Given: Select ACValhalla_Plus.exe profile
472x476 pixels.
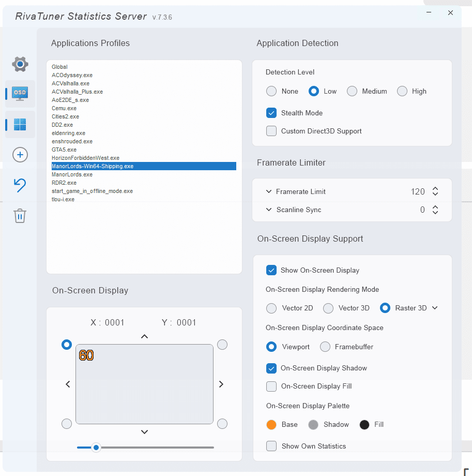Looking at the screenshot, I should (144, 92).
